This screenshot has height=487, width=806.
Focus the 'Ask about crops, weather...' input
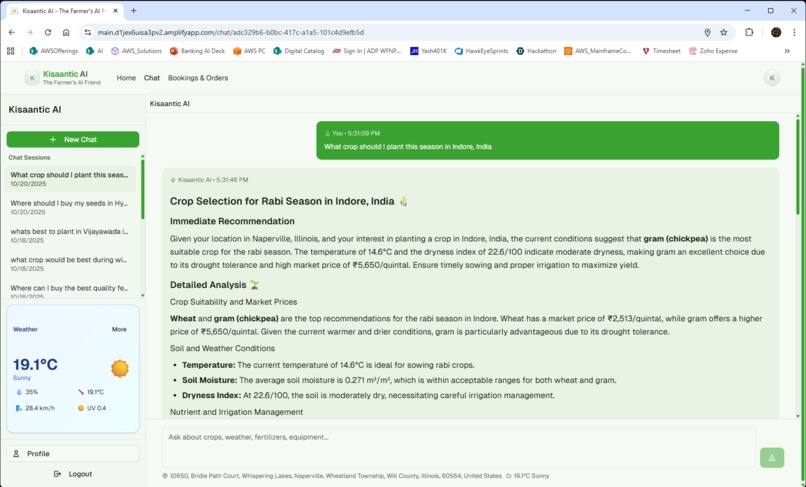(459, 447)
